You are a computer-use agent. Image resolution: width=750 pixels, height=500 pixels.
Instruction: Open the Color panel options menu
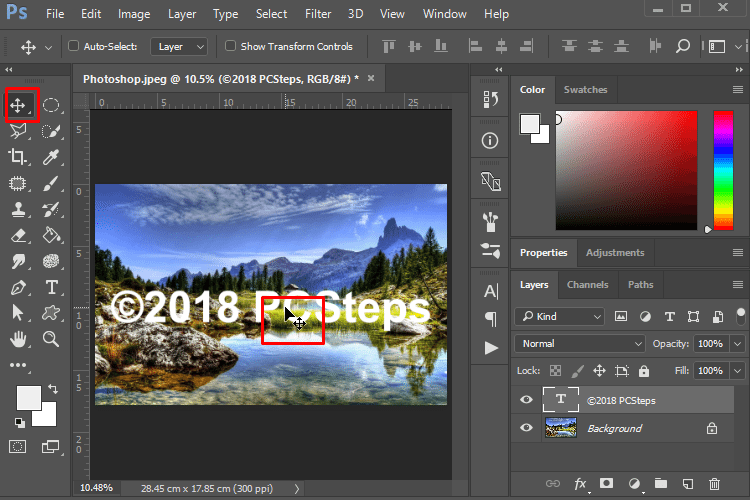coord(738,89)
